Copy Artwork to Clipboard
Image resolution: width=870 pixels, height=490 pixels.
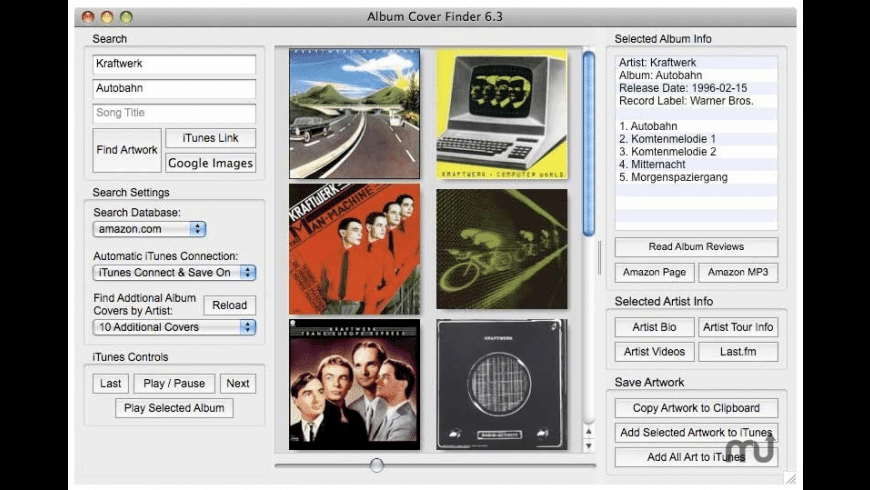point(696,408)
